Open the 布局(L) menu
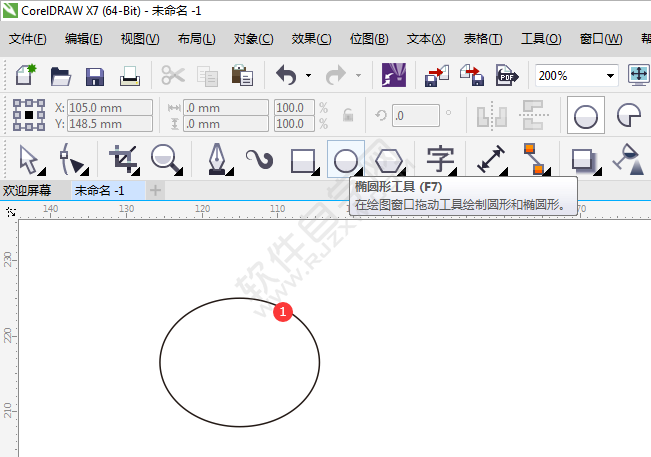Screen dimensions: 651x457 (x=196, y=39)
